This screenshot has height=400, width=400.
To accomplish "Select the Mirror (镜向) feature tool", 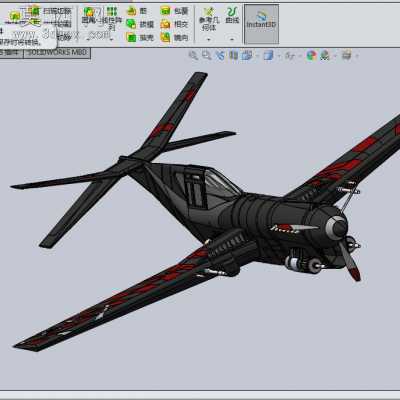I will click(x=174, y=37).
